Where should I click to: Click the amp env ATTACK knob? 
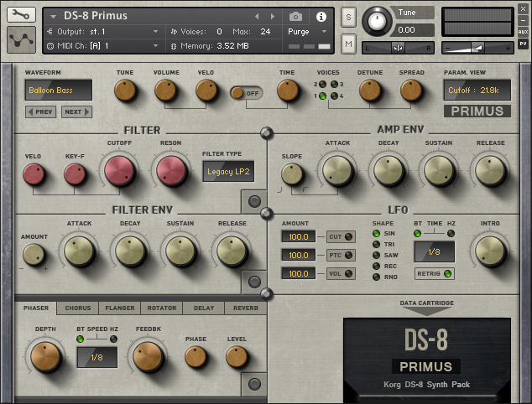337,170
